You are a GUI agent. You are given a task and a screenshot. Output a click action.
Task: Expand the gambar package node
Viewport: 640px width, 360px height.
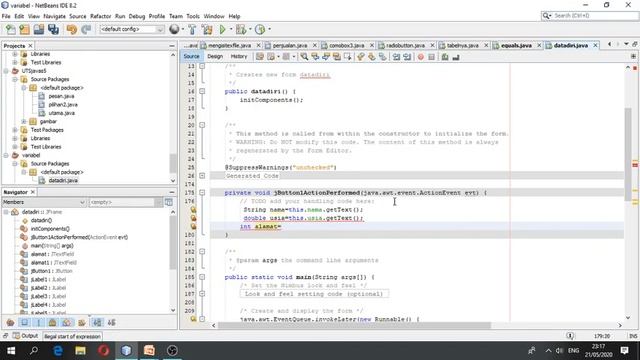24,122
